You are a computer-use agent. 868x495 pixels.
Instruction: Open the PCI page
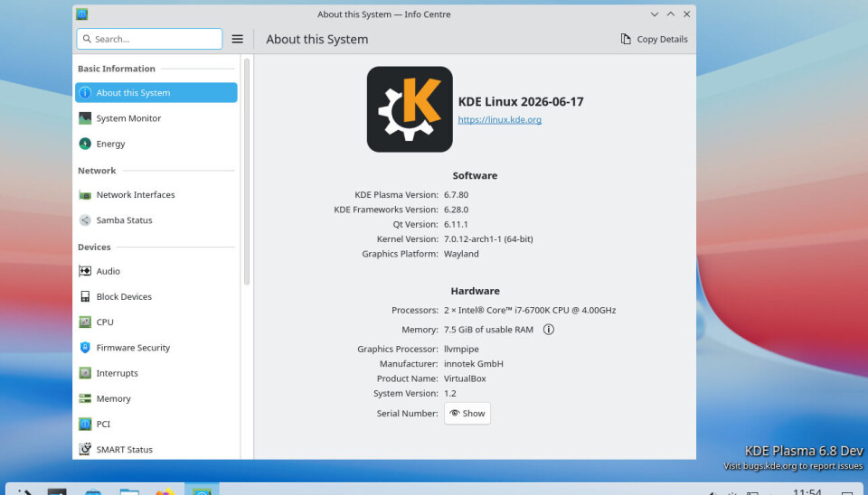(x=156, y=424)
